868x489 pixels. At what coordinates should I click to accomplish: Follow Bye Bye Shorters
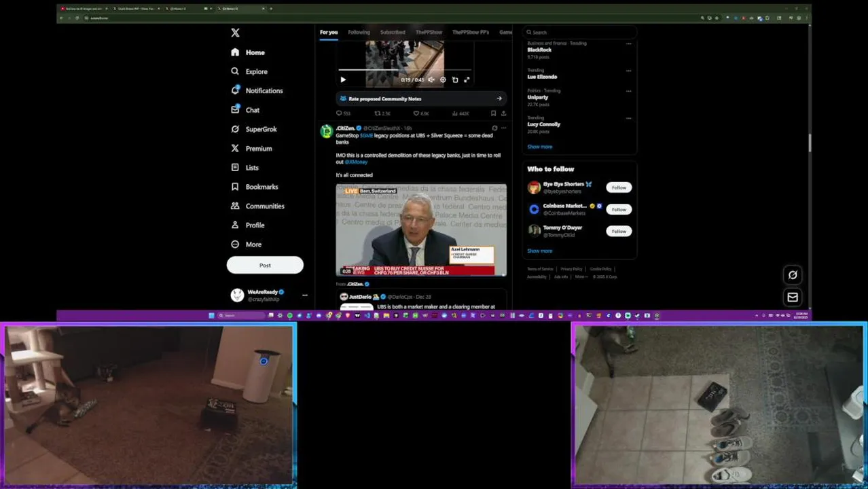tap(619, 187)
